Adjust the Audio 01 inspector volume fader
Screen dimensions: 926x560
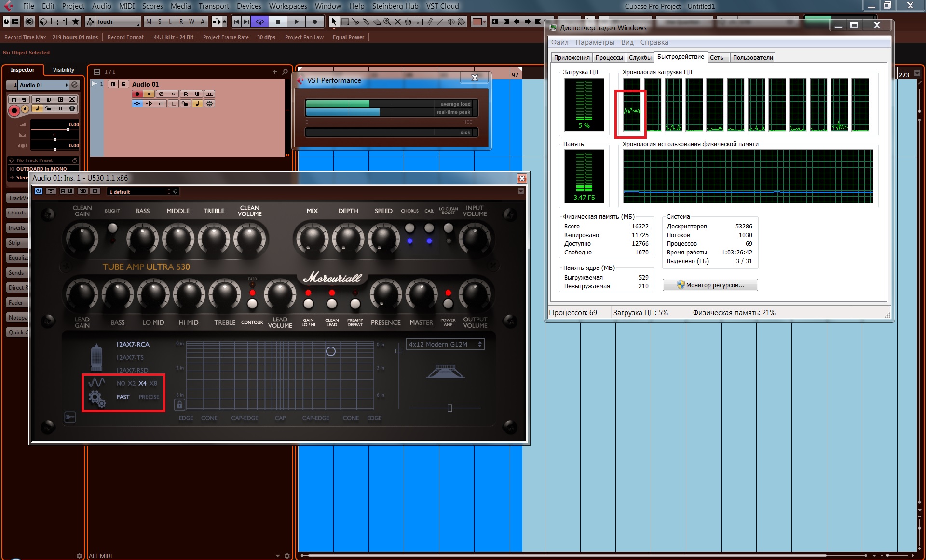pos(68,129)
